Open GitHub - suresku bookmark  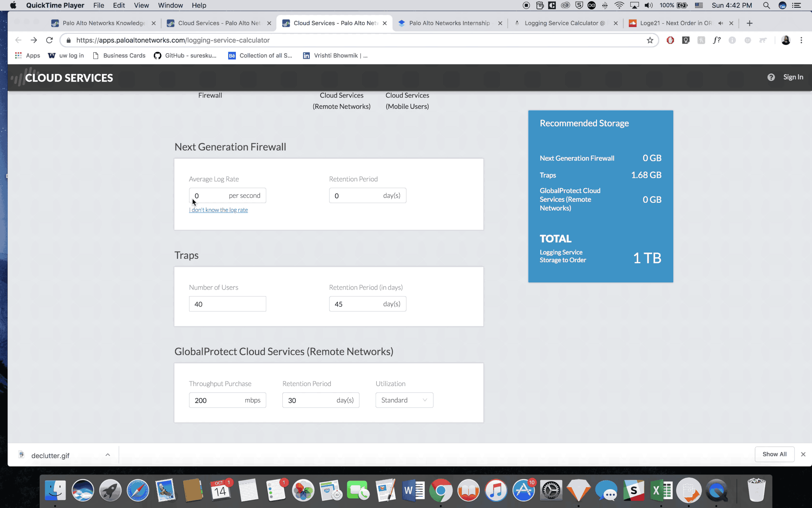pos(185,56)
